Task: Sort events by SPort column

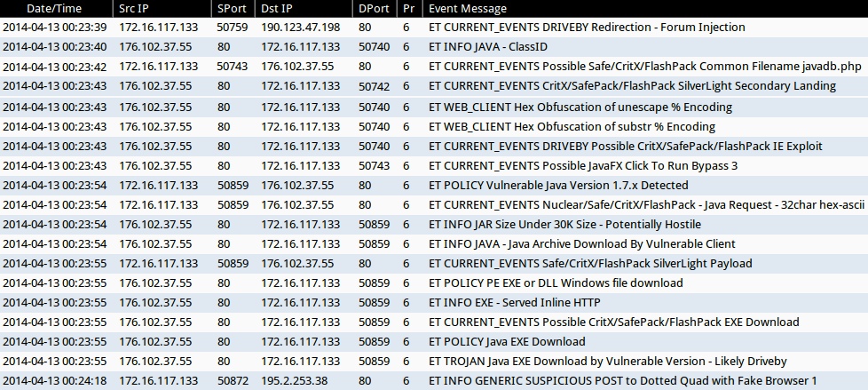Action: 233,8
